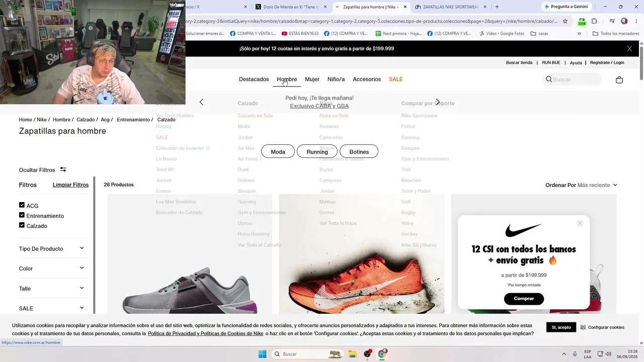Screen dimensions: 644x362
Task: Click the Botines category pill
Action: click(359, 152)
